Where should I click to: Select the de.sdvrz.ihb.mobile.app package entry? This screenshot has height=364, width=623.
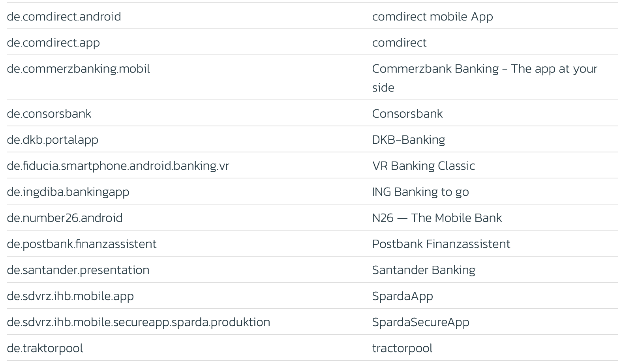click(x=70, y=296)
